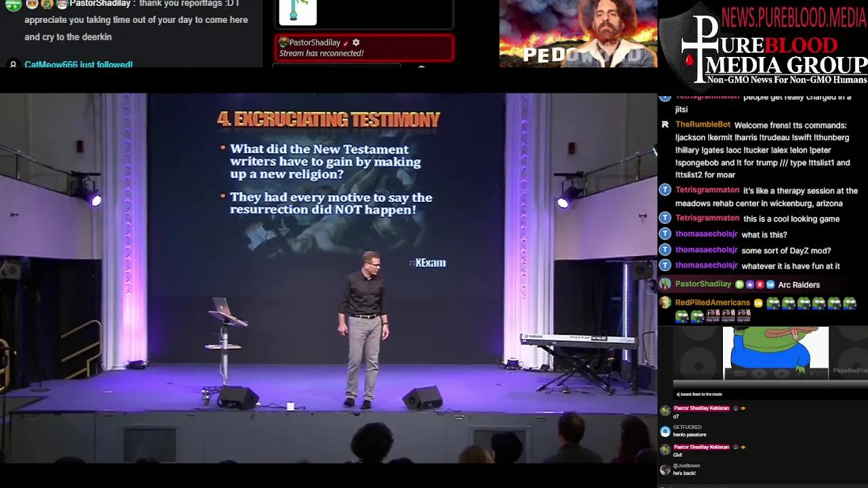Click Tetrisgrammaton username on rehab center message
This screenshot has width=868, height=488.
(707, 190)
